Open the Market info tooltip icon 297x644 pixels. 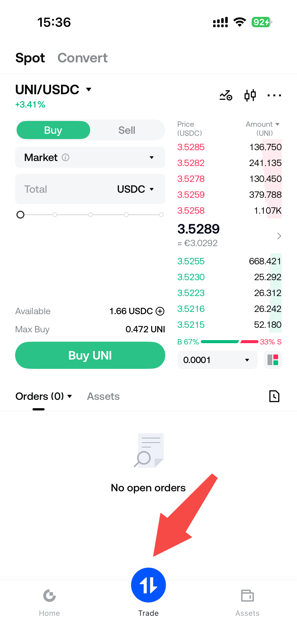point(65,157)
